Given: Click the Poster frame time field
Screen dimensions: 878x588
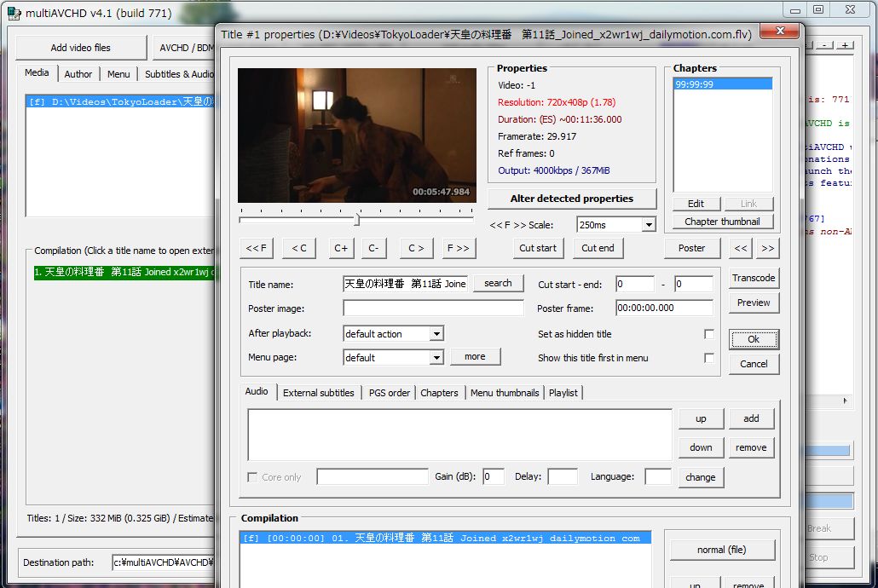Looking at the screenshot, I should (x=665, y=308).
